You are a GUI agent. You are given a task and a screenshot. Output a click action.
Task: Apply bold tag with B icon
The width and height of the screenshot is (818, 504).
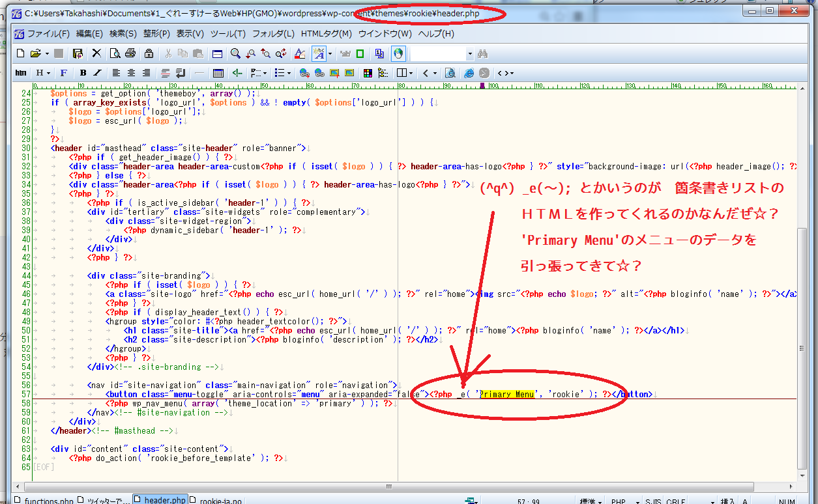tap(83, 73)
